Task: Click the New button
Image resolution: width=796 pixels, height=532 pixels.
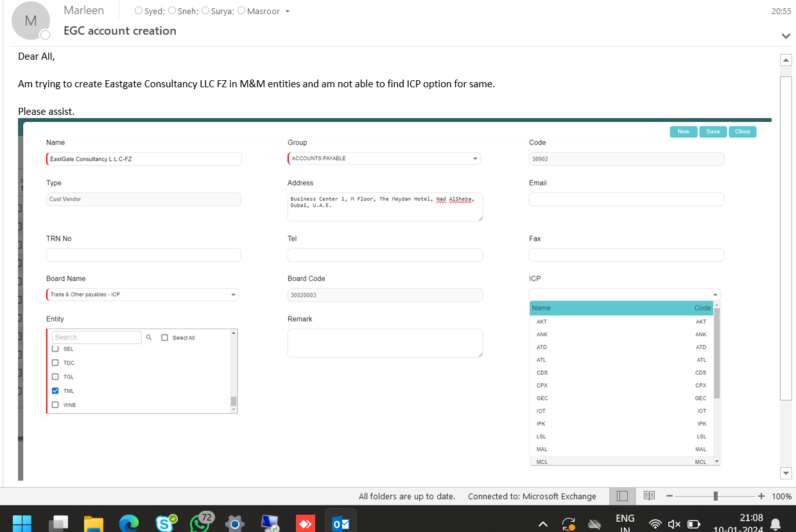Action: [x=683, y=132]
